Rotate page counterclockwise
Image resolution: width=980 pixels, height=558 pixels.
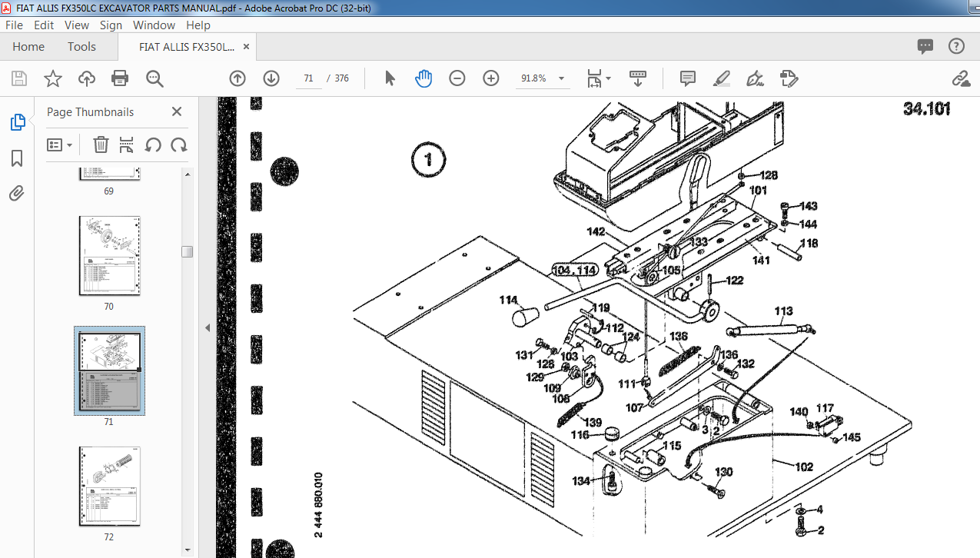[153, 144]
